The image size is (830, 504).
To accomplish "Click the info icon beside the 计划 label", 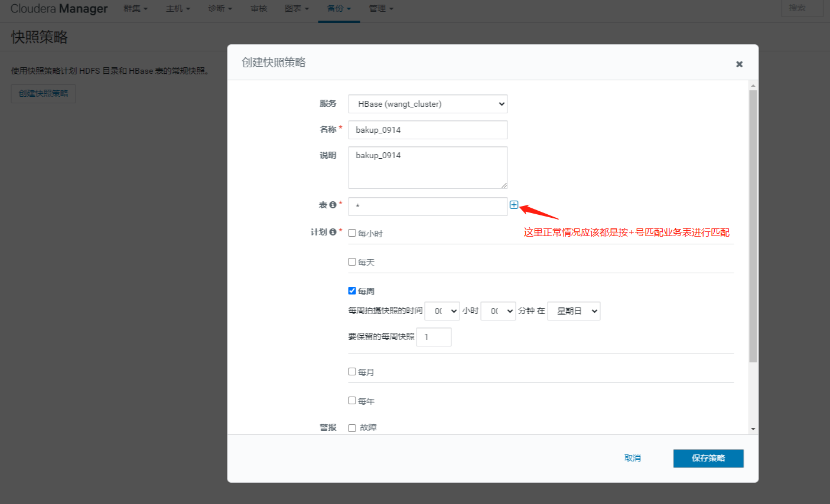I will click(x=333, y=232).
